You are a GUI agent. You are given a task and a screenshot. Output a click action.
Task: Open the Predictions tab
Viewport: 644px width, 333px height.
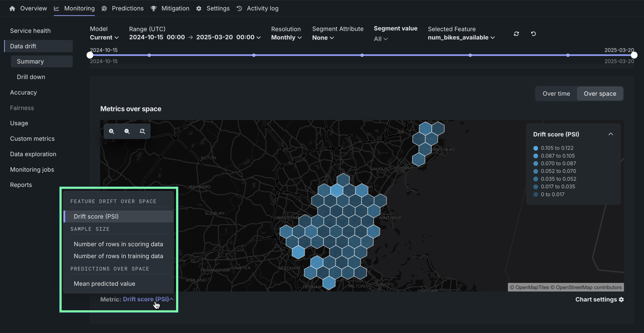(x=127, y=8)
